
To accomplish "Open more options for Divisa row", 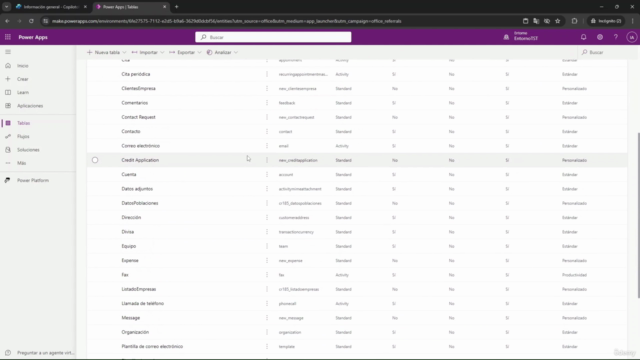I will tap(267, 232).
